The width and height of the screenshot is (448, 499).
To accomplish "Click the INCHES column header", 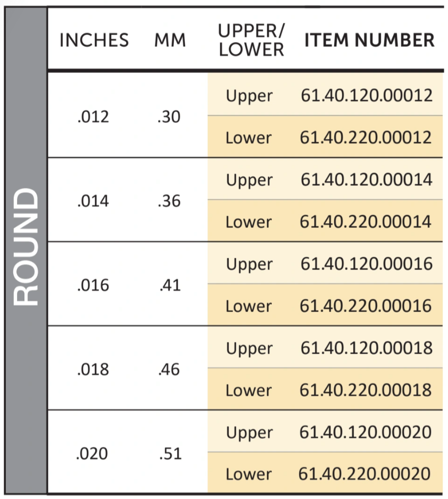I will click(94, 40).
